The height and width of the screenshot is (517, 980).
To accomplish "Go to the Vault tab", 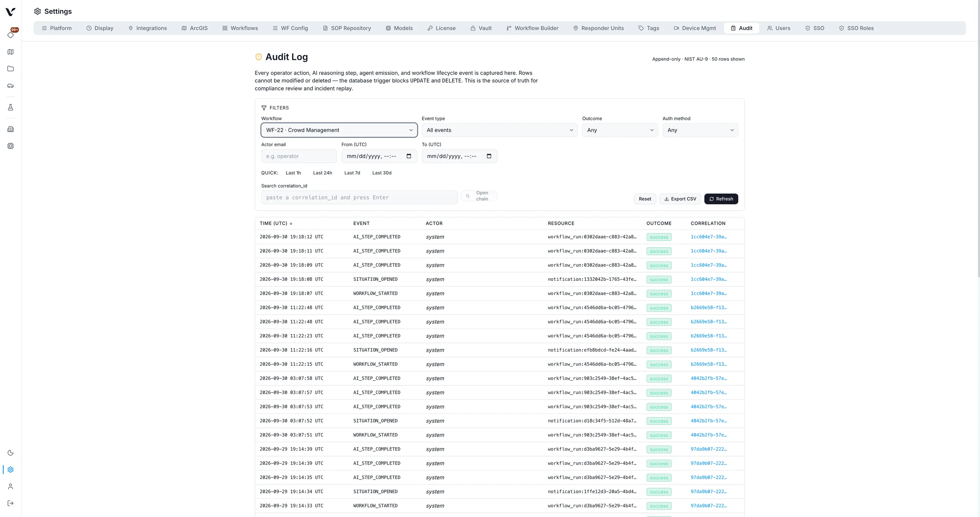I will coord(481,28).
